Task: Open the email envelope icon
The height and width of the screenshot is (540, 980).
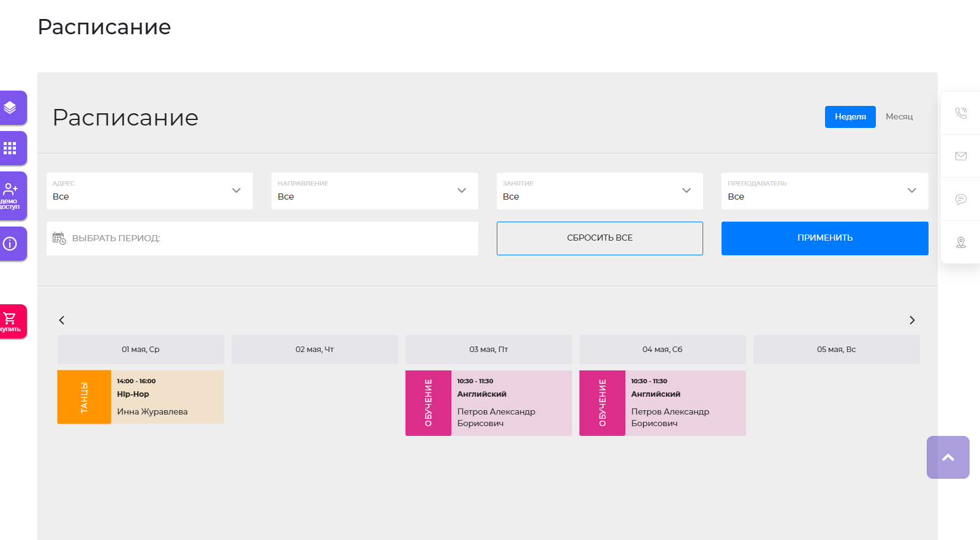Action: [x=960, y=156]
